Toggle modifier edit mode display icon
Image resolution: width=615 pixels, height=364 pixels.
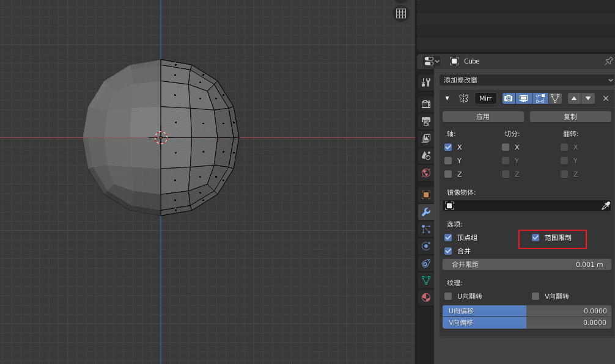[x=540, y=98]
